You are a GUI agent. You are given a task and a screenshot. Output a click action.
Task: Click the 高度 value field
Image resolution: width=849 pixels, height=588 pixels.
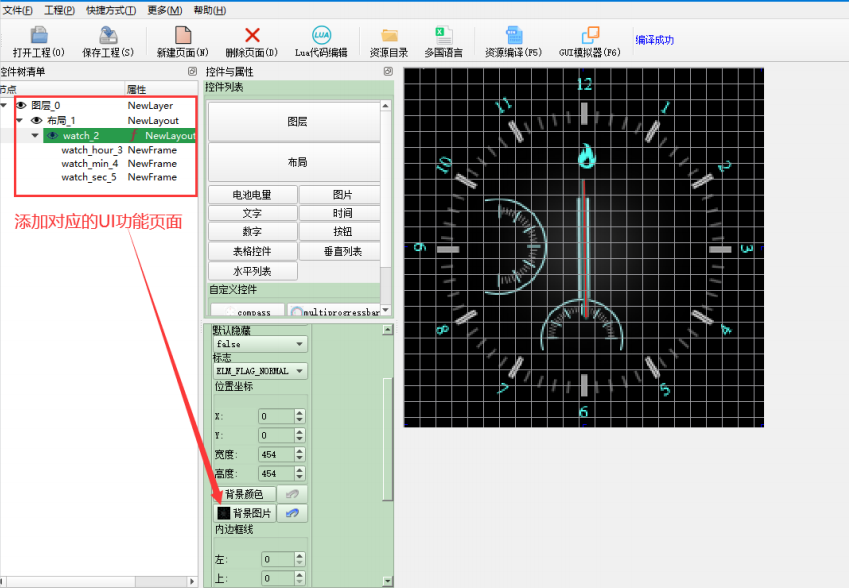276,473
